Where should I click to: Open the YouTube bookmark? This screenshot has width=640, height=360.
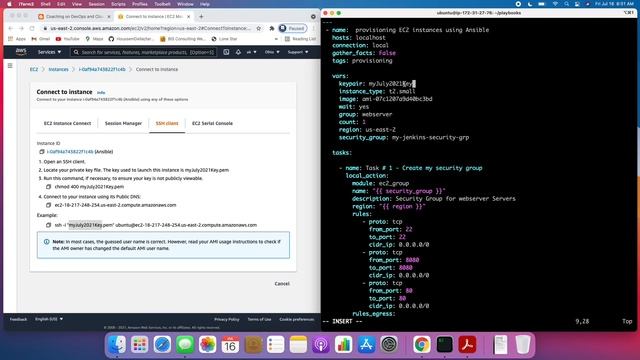tap(67, 39)
